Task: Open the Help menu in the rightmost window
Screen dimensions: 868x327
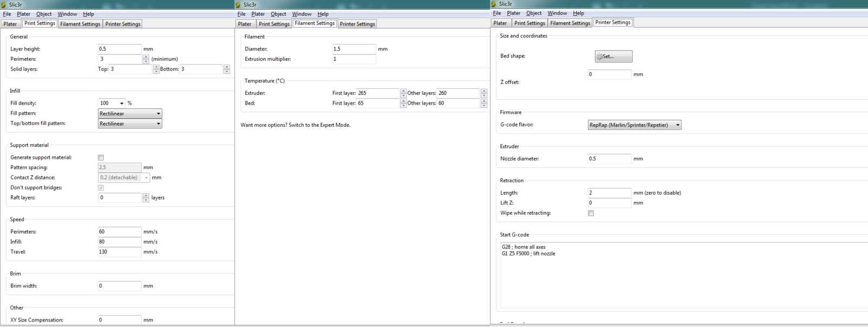Action: (x=578, y=13)
